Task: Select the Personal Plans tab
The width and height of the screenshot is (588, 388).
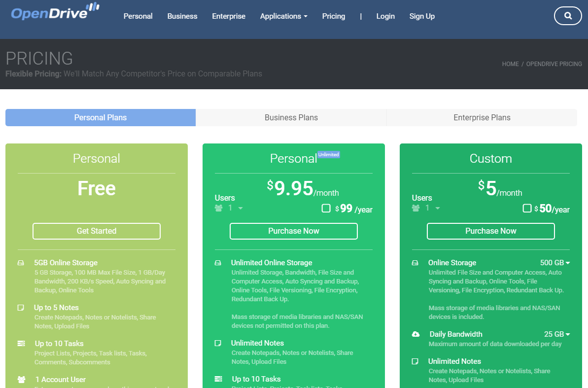Action: coord(101,117)
